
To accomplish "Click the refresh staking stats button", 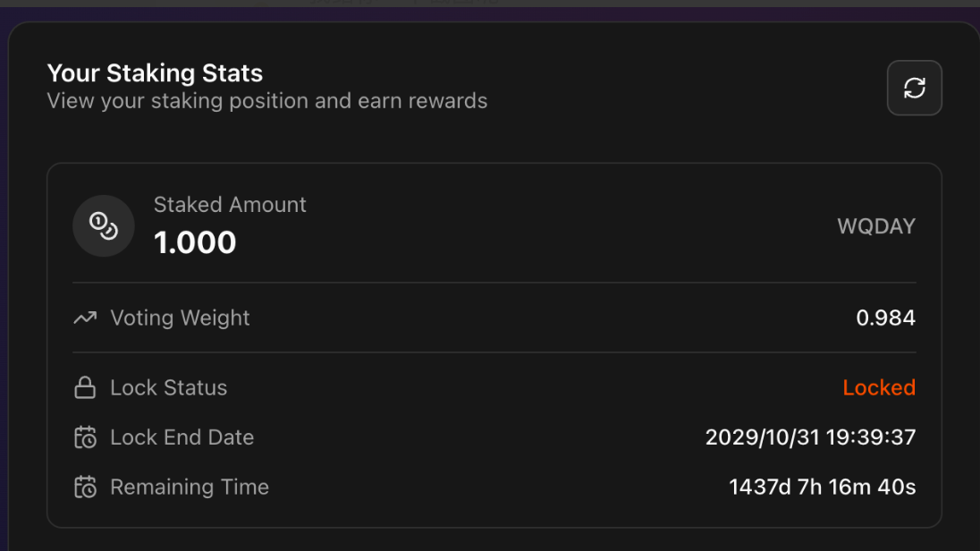I will (x=914, y=88).
